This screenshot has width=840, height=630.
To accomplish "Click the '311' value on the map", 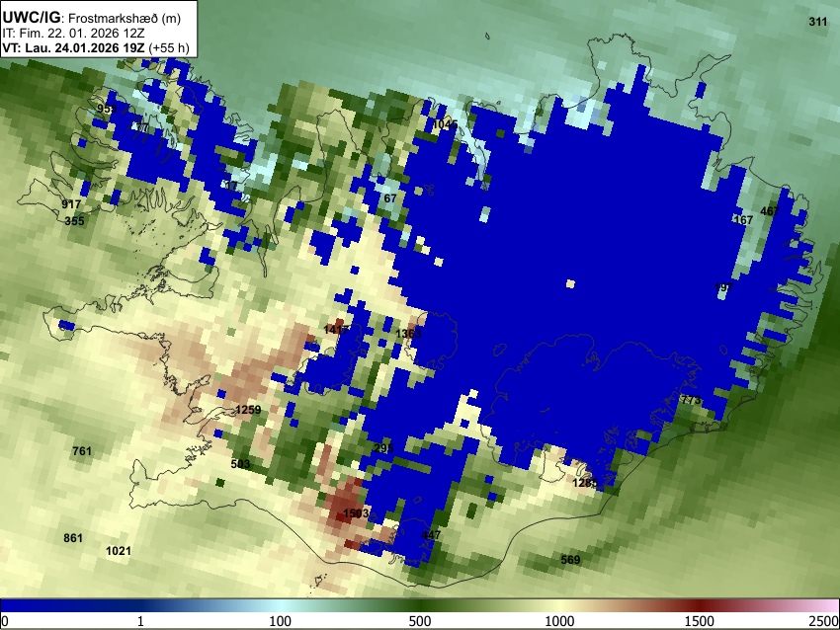I will (x=817, y=22).
